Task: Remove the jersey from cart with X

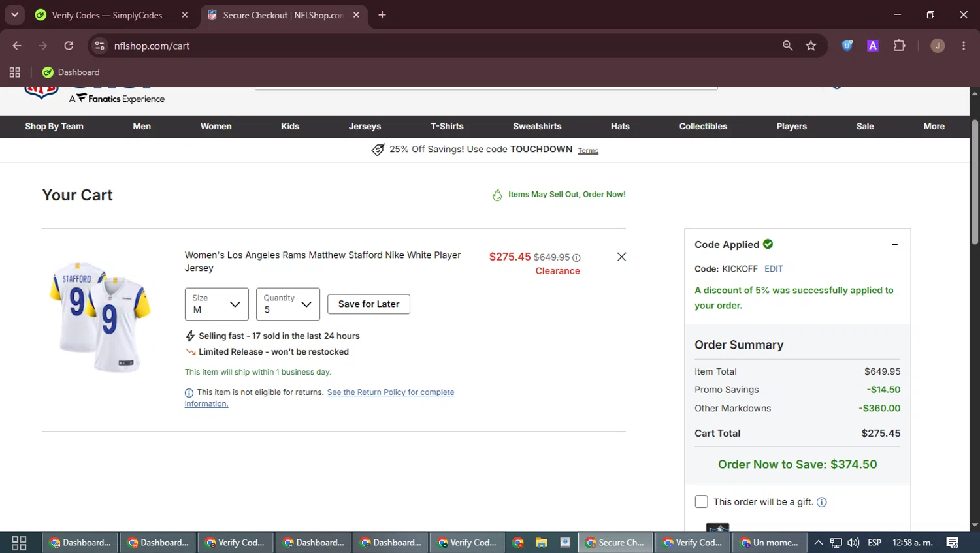Action: point(621,257)
